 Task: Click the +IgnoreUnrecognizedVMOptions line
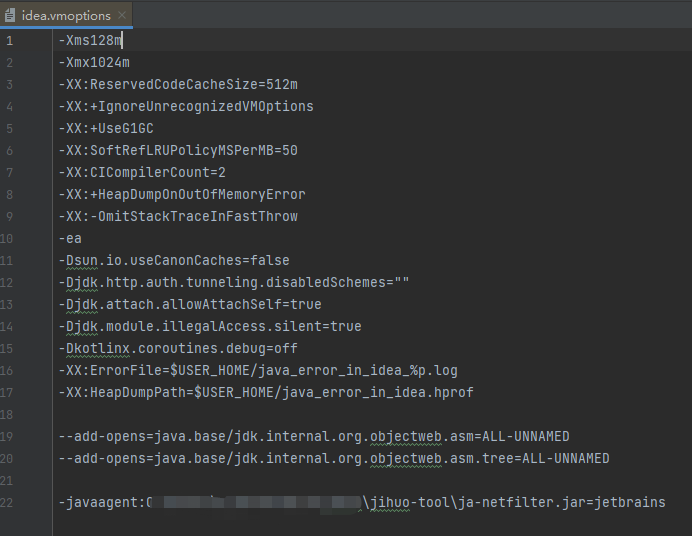186,106
